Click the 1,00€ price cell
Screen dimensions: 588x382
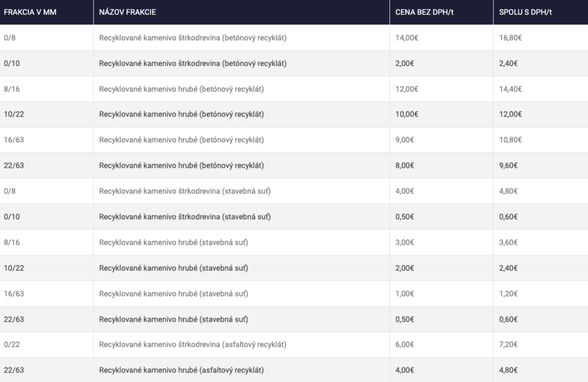442,294
